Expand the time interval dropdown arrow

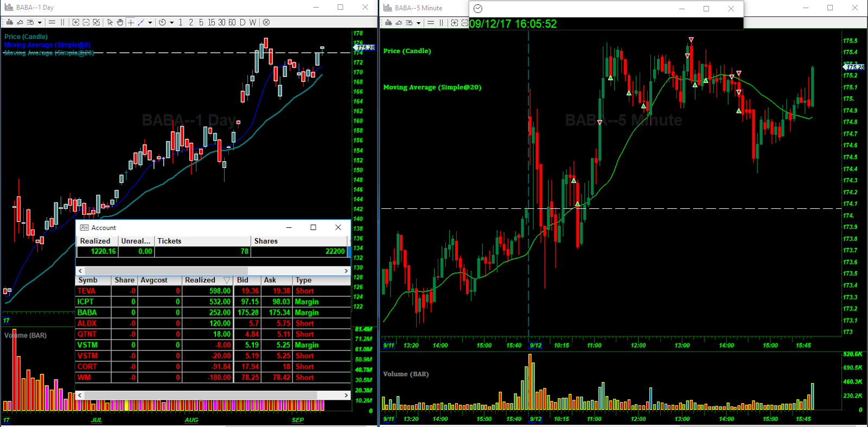pyautogui.click(x=172, y=23)
